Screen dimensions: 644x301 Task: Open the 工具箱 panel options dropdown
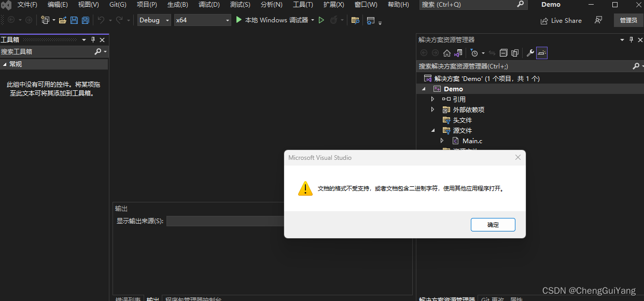pos(85,40)
